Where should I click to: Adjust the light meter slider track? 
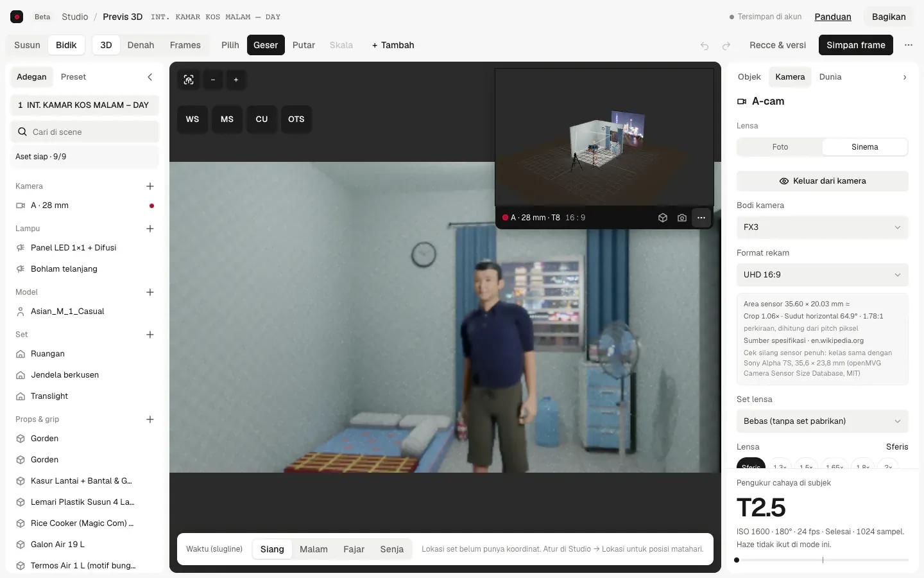823,560
